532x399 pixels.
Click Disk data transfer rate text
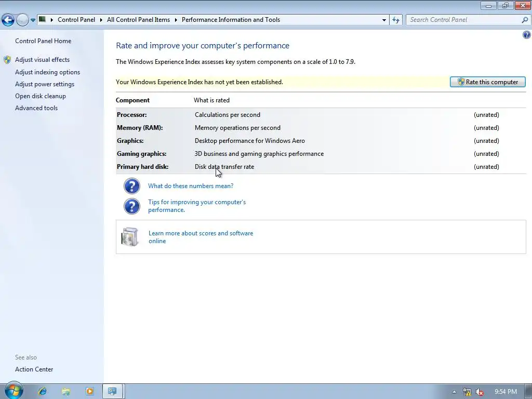coord(224,167)
